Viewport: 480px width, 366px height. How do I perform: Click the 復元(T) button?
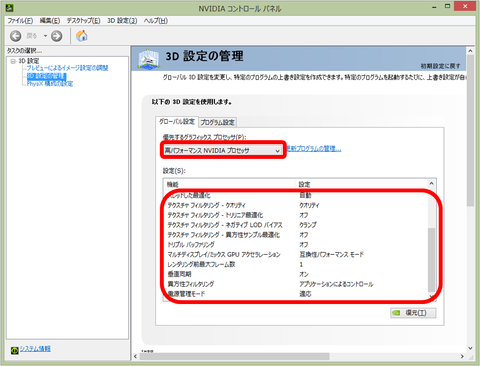[x=413, y=313]
